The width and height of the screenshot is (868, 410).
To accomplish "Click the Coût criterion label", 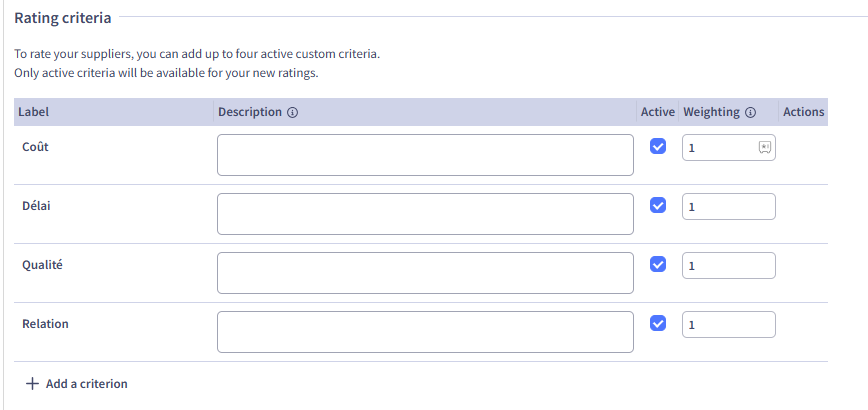I will pos(35,147).
